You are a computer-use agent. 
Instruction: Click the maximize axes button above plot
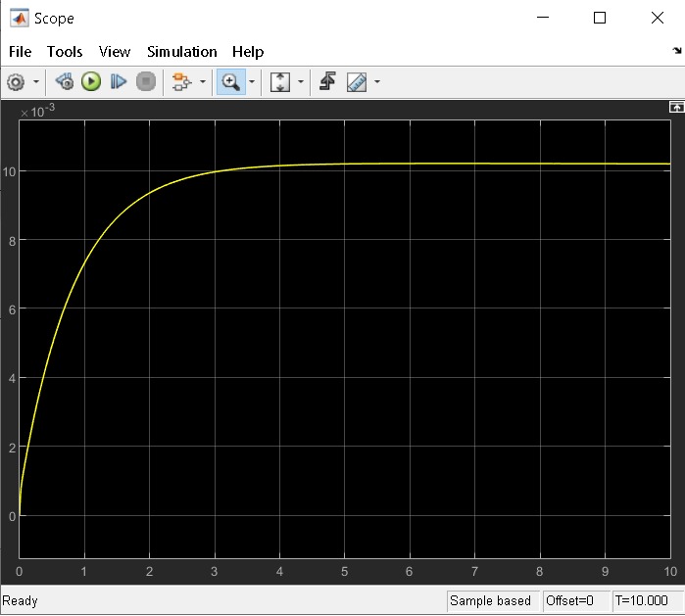(675, 108)
